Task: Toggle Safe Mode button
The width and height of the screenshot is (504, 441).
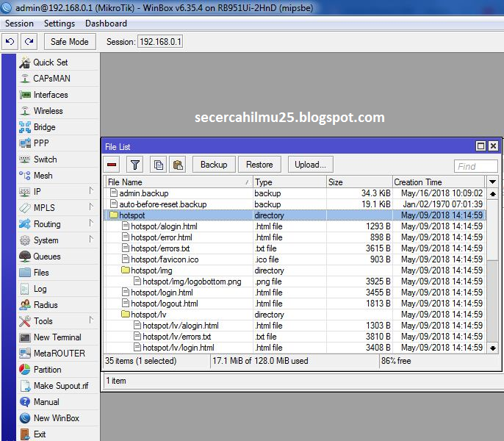Action: [70, 41]
